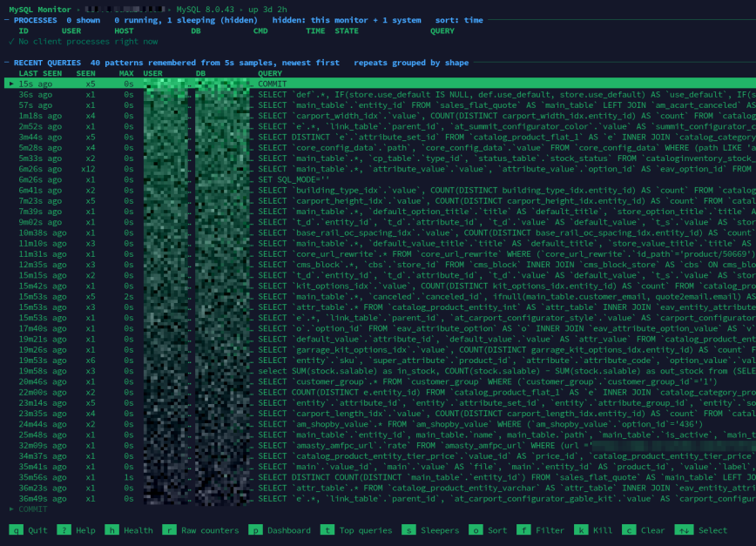Expand the selected COMMIT row arrow
The width and height of the screenshot is (756, 546).
tap(11, 84)
